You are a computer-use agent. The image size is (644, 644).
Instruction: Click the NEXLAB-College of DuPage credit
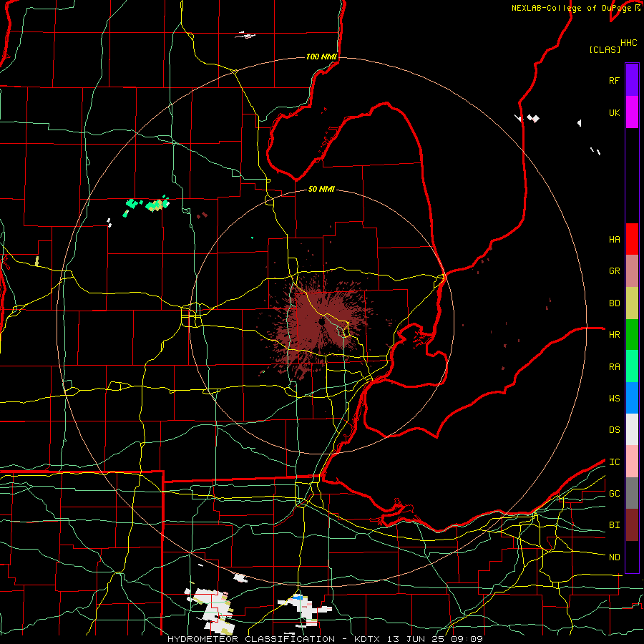coord(571,8)
